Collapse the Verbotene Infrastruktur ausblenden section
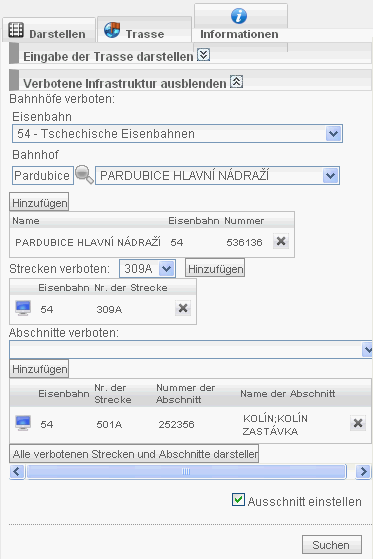373x559 pixels. [x=236, y=82]
